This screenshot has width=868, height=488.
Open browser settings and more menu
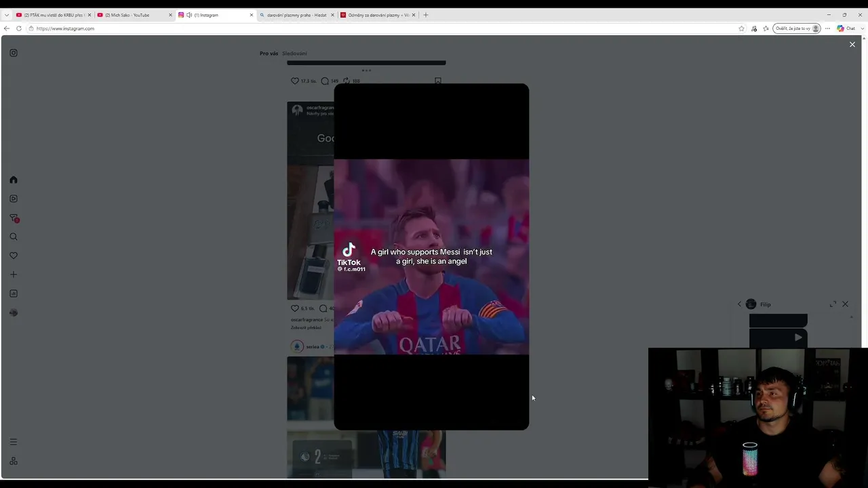coord(827,28)
